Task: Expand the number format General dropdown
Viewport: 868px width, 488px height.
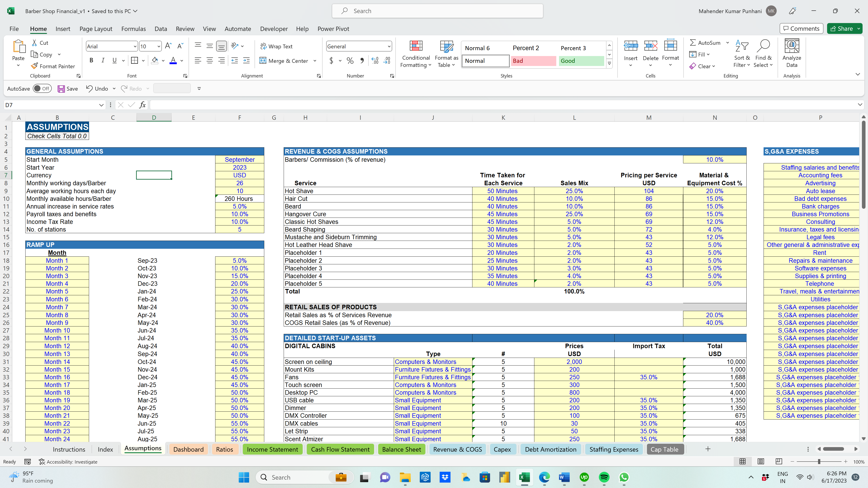Action: 389,47
